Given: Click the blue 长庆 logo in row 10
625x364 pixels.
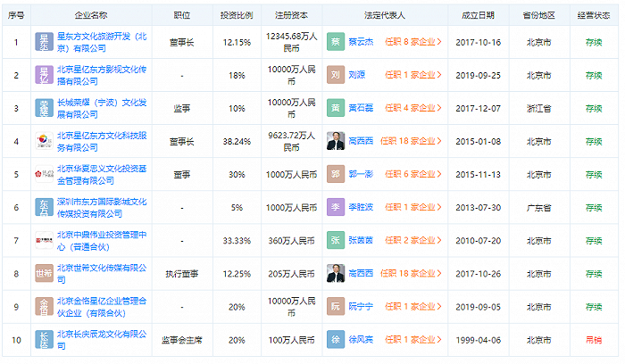Looking at the screenshot, I should [45, 339].
